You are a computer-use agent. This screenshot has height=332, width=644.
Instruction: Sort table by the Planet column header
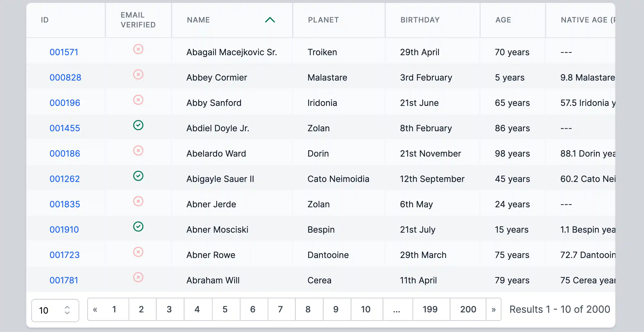323,20
